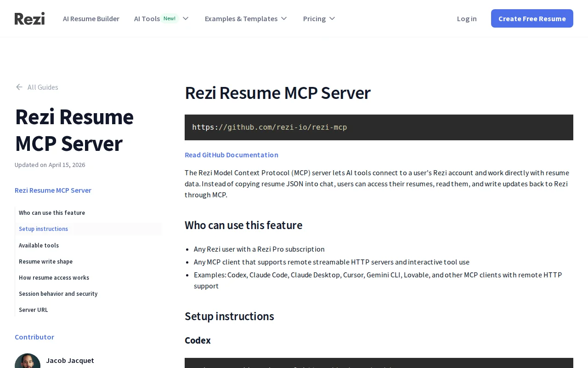Jump to Setup instructions section
Viewport: 588px width, 368px height.
pos(43,229)
